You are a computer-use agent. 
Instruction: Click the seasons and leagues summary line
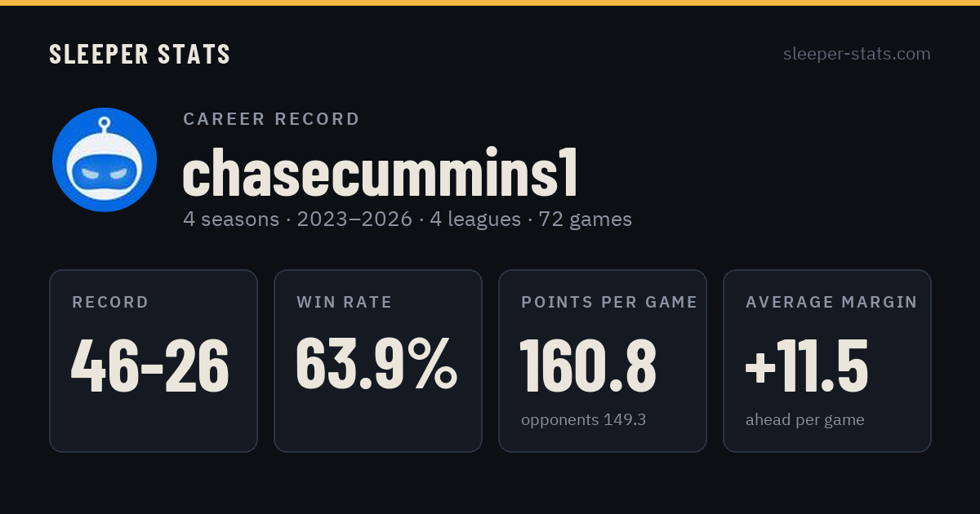(408, 219)
